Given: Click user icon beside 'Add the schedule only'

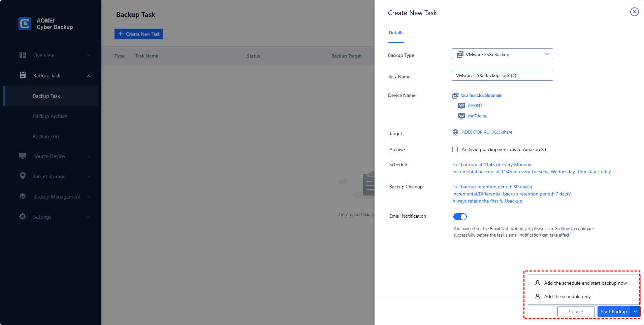Looking at the screenshot, I should (538, 296).
